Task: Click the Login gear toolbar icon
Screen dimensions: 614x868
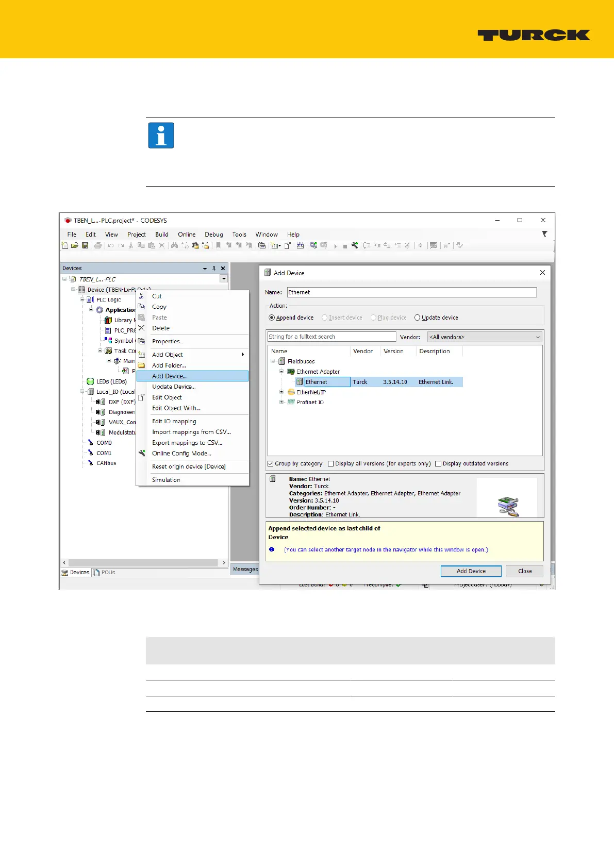Action: [313, 245]
